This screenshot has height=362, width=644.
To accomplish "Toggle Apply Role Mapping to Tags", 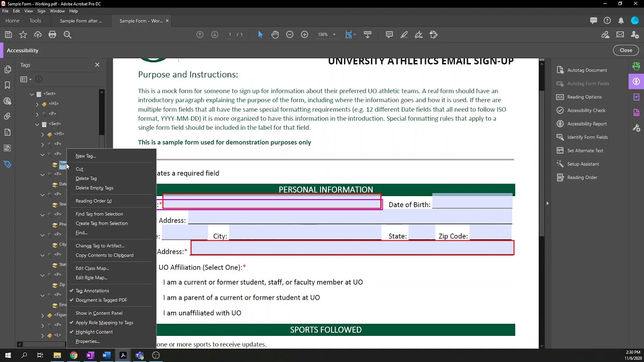I will click(104, 323).
